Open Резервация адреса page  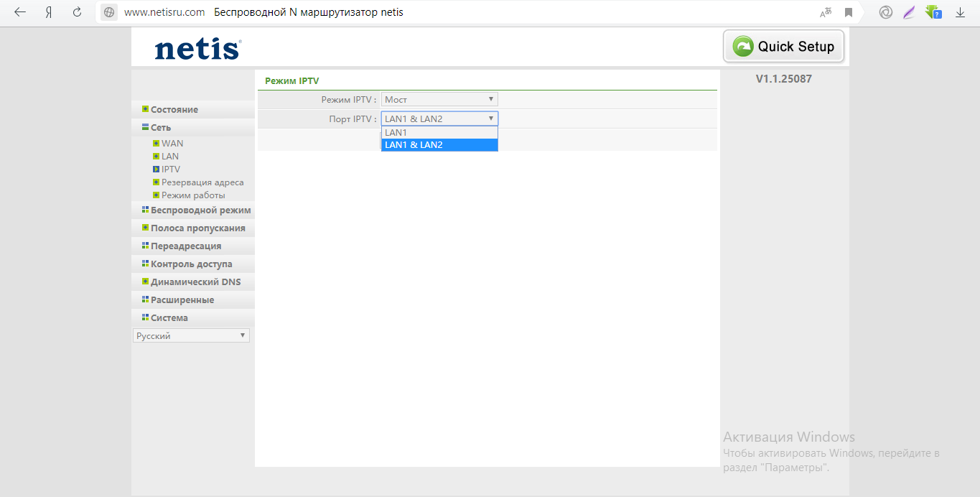click(x=202, y=182)
